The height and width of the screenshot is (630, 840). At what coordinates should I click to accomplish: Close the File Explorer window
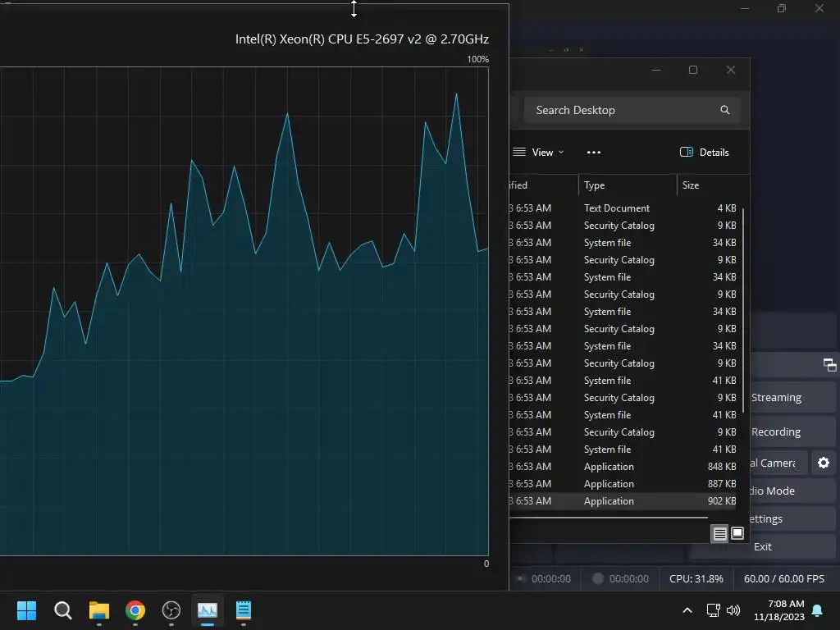point(731,71)
